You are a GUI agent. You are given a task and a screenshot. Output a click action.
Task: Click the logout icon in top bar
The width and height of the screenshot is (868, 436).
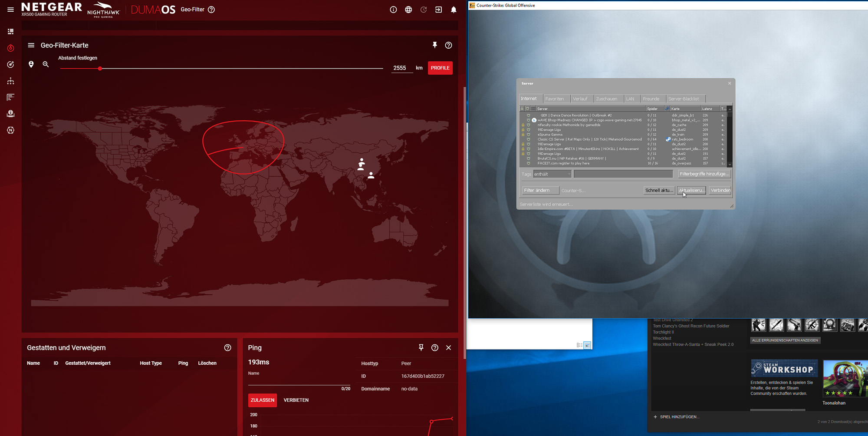[x=439, y=10]
